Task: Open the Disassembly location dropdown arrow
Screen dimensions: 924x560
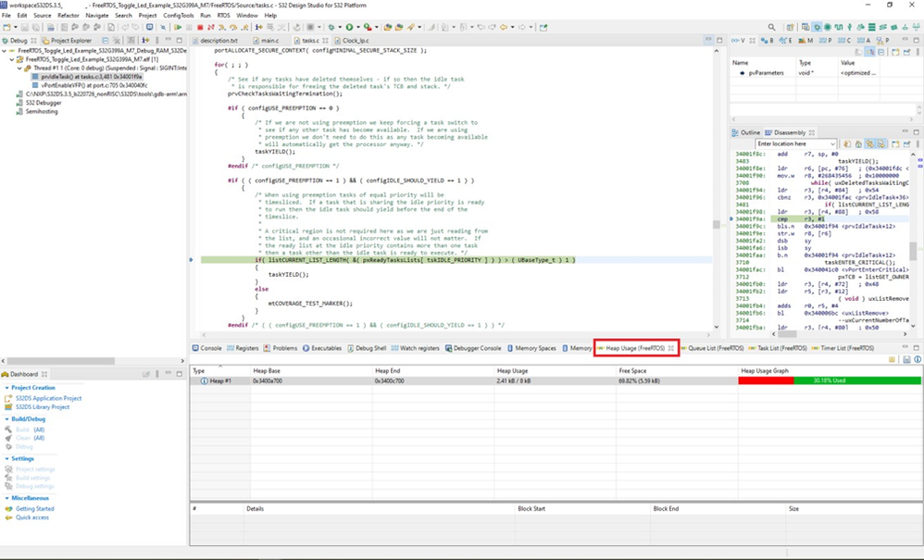Action: pyautogui.click(x=832, y=143)
